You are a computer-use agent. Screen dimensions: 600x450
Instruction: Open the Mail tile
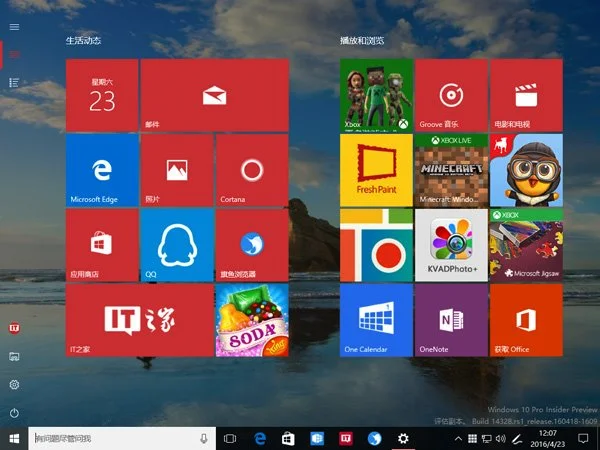[215, 95]
